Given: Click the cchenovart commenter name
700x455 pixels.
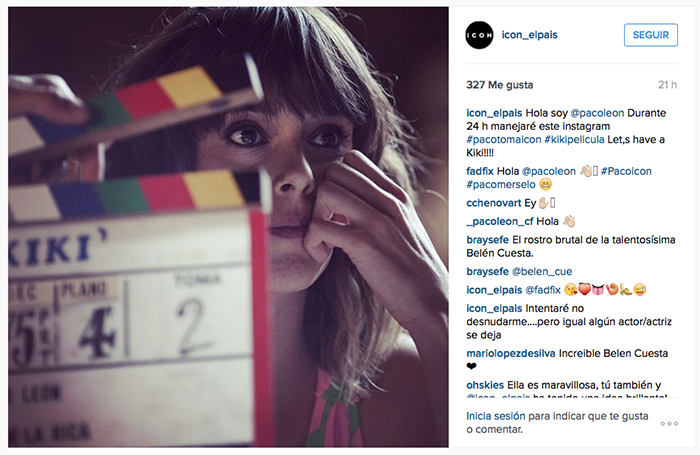Looking at the screenshot, I should tap(494, 203).
